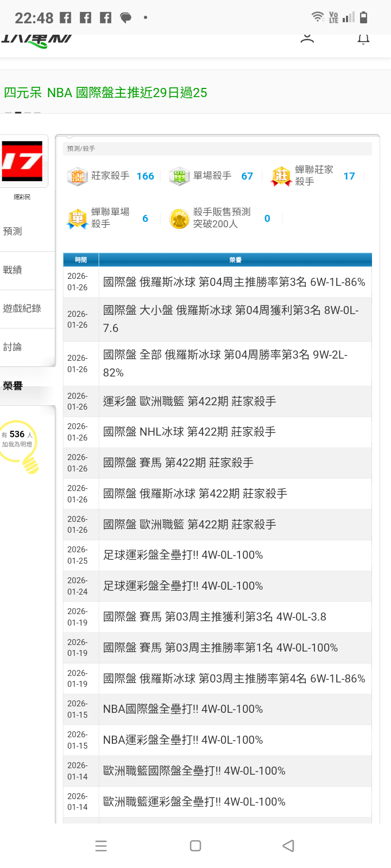Select 足球運彩盤全壘打 row dated 2026-01-25
The height and width of the screenshot is (868, 391).
pyautogui.click(x=217, y=556)
